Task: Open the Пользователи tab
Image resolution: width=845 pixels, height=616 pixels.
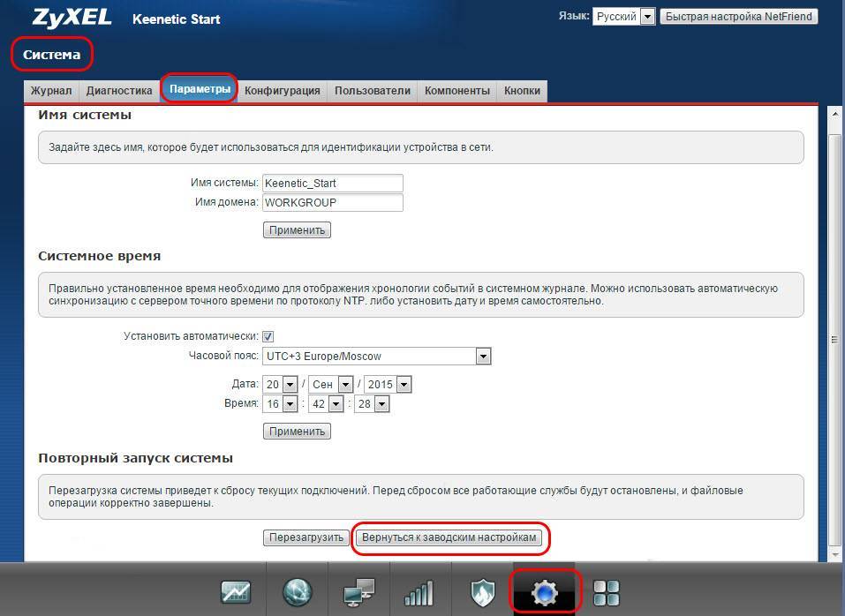Action: click(x=373, y=91)
